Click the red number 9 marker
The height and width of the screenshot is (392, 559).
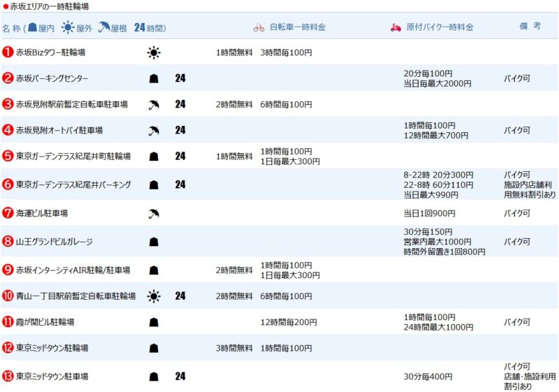click(x=8, y=270)
